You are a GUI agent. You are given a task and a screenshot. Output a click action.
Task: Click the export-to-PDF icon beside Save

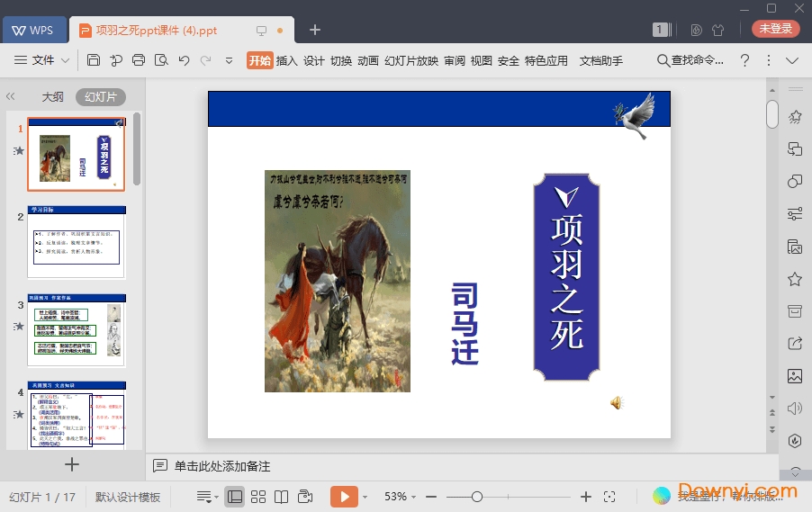click(x=116, y=60)
